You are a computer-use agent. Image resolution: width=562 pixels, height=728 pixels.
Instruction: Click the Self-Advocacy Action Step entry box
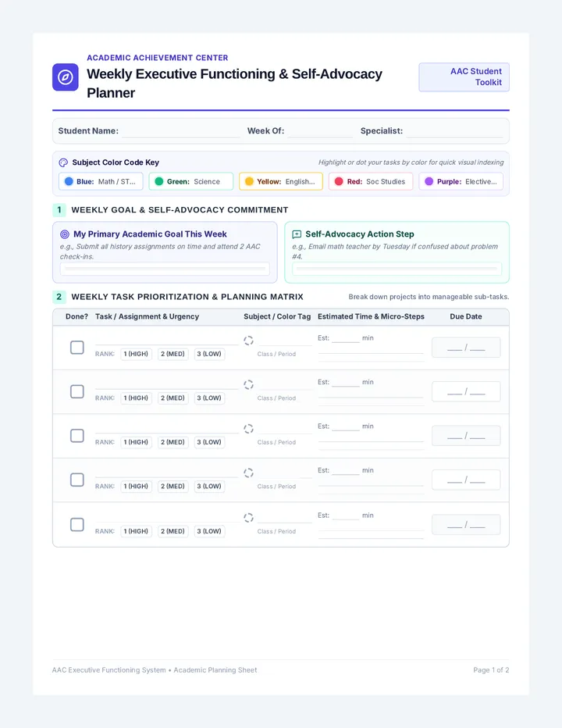tap(397, 269)
